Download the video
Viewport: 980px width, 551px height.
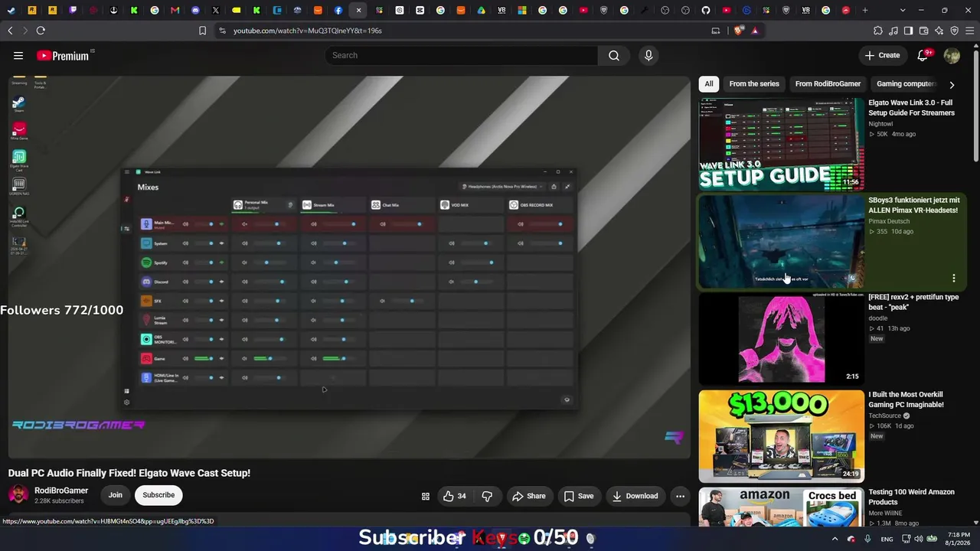click(635, 496)
